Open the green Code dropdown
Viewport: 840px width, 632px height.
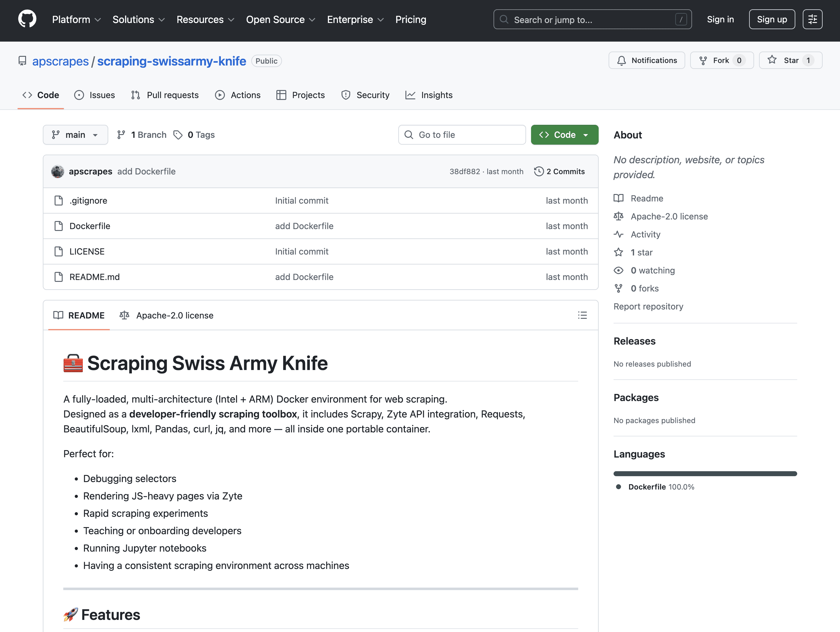[x=564, y=135]
